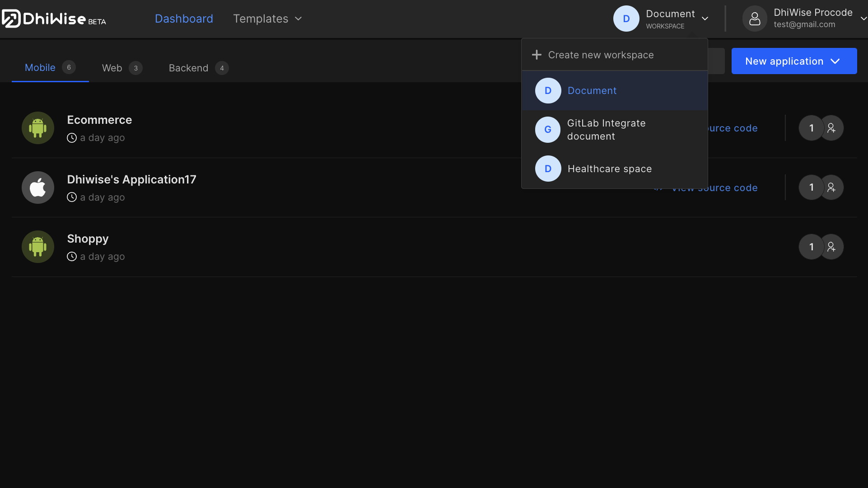Open Dhiwise's Application17
This screenshot has width=868, height=488.
[x=131, y=179]
